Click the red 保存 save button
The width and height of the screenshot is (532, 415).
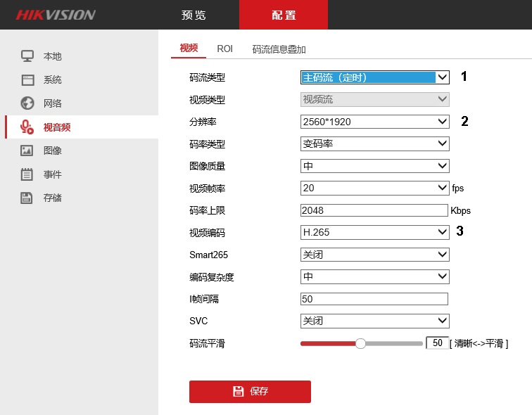pos(250,392)
